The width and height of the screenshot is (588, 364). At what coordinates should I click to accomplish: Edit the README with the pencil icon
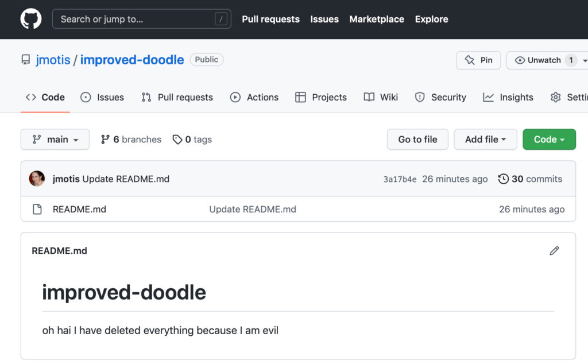pyautogui.click(x=554, y=251)
